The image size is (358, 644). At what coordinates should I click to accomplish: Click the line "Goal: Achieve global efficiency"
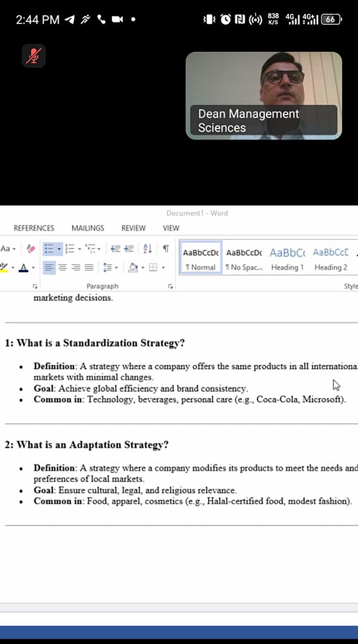(141, 388)
